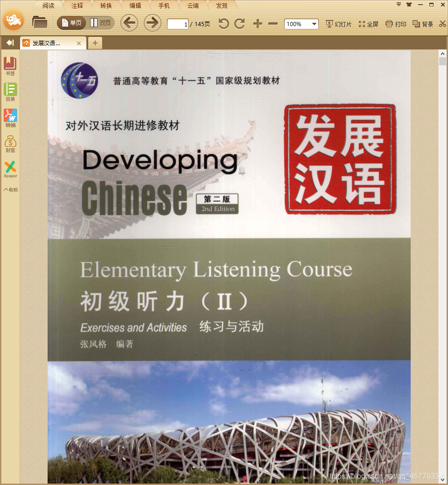Click the 打印 print button
The image size is (448, 485).
(x=396, y=24)
